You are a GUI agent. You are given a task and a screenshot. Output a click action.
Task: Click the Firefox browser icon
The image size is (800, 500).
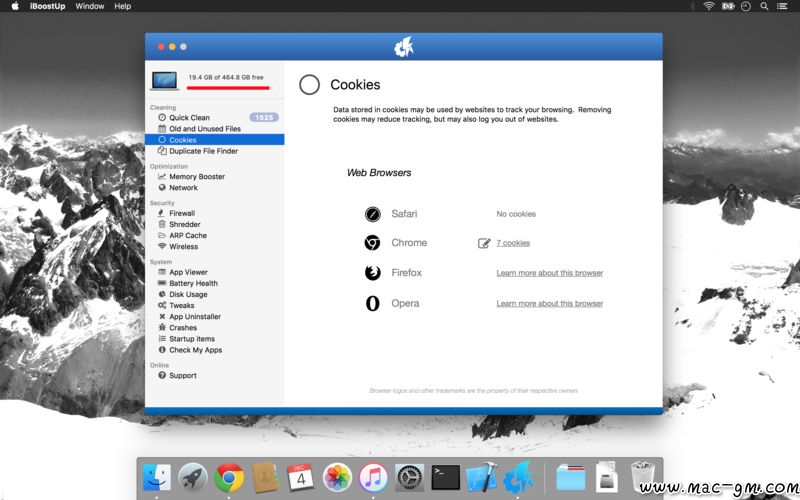pos(372,273)
